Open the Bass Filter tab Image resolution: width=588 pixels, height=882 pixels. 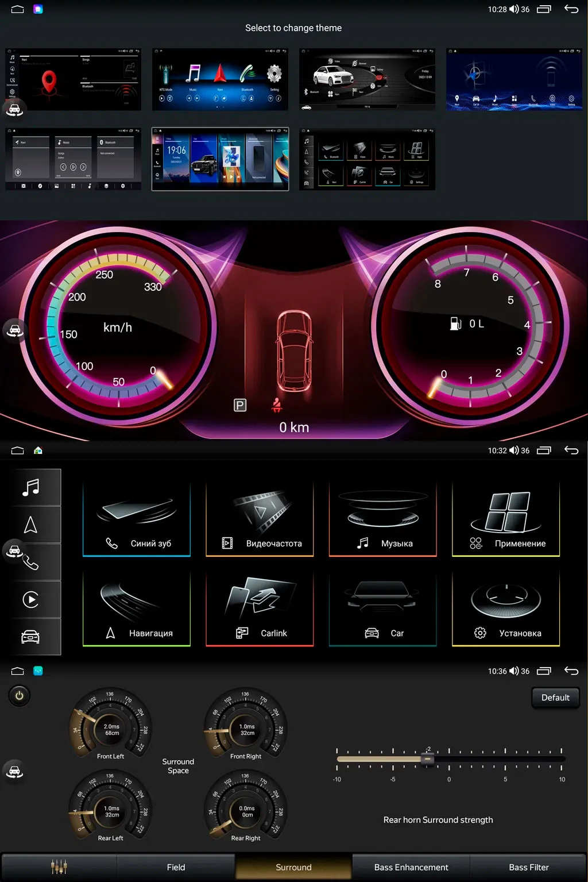pos(528,867)
